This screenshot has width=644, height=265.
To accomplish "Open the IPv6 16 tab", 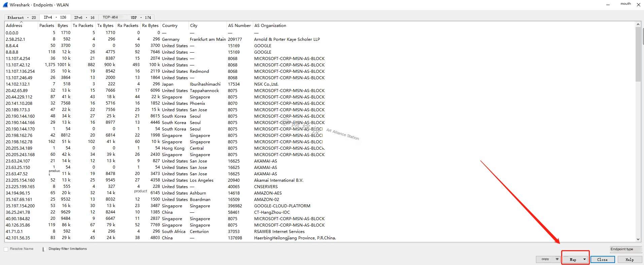I will pyautogui.click(x=84, y=18).
